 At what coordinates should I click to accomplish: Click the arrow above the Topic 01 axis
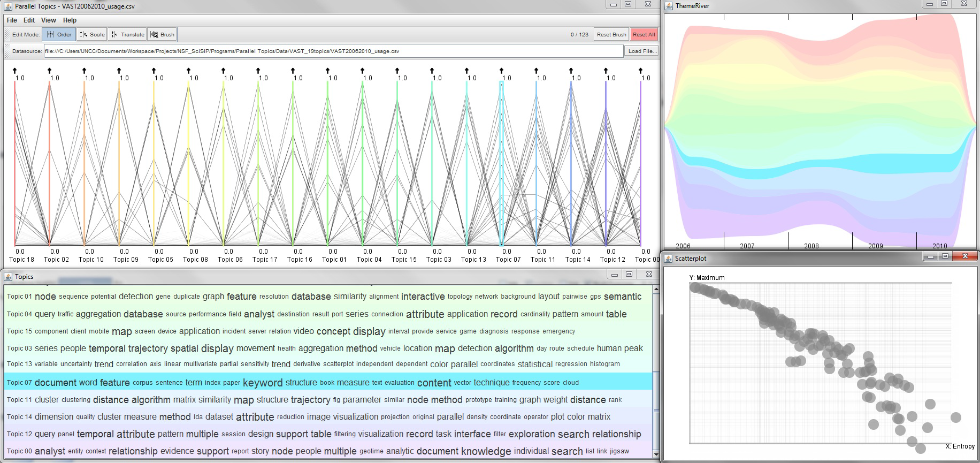327,71
